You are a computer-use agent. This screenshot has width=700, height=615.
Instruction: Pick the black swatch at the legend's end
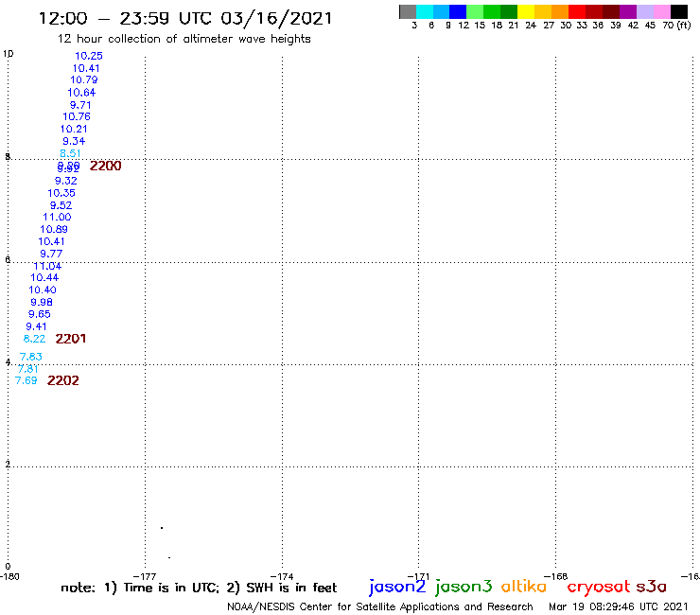pos(679,11)
